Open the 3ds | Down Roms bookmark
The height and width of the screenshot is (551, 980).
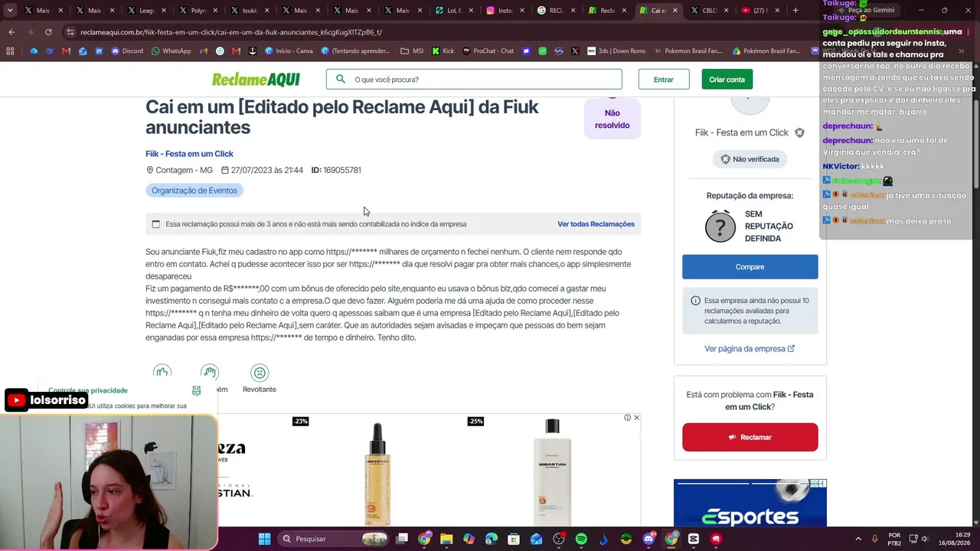pyautogui.click(x=616, y=51)
